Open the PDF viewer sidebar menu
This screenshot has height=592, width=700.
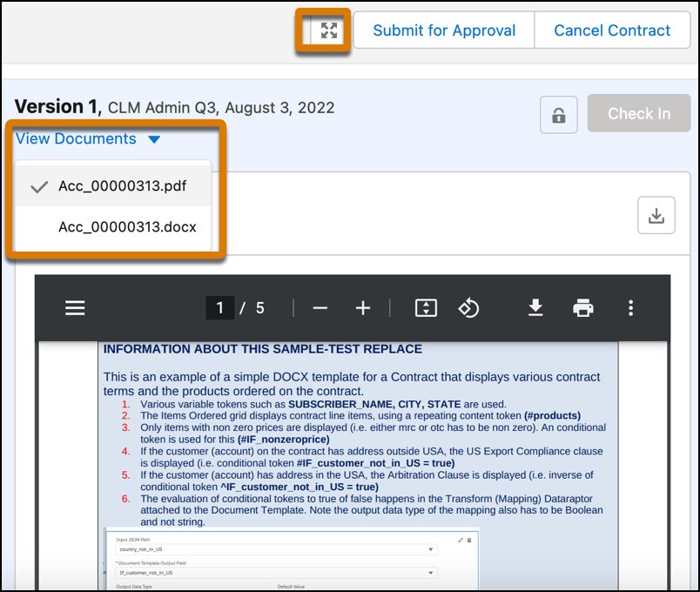[75, 308]
